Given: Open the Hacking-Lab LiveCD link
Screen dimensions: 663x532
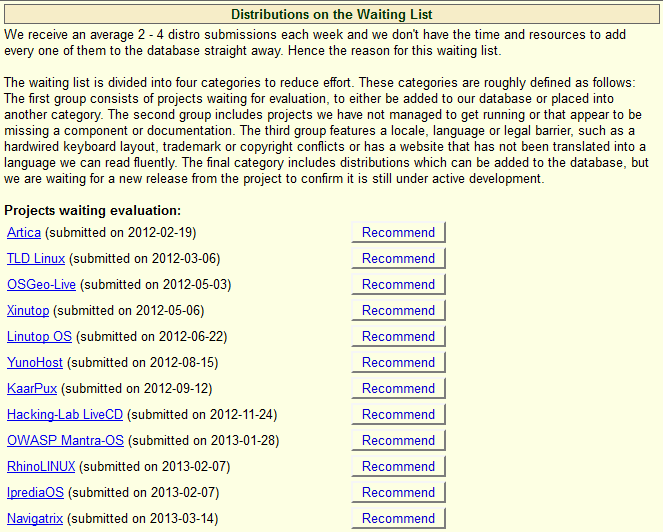Looking at the screenshot, I should [65, 414].
